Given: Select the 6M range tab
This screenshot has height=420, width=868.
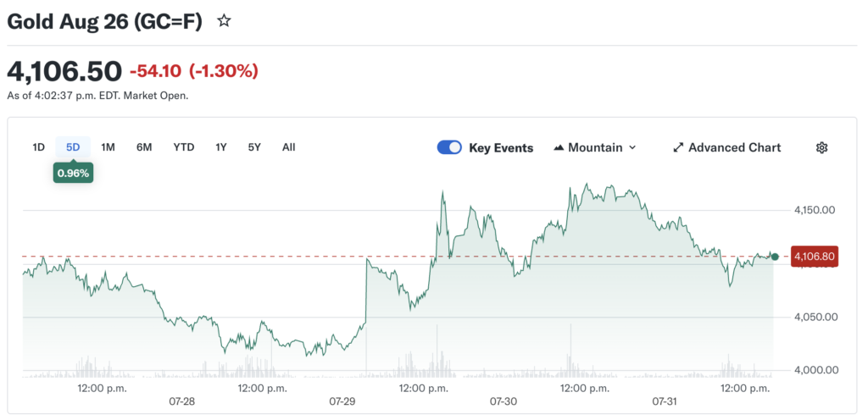Looking at the screenshot, I should pyautogui.click(x=144, y=147).
